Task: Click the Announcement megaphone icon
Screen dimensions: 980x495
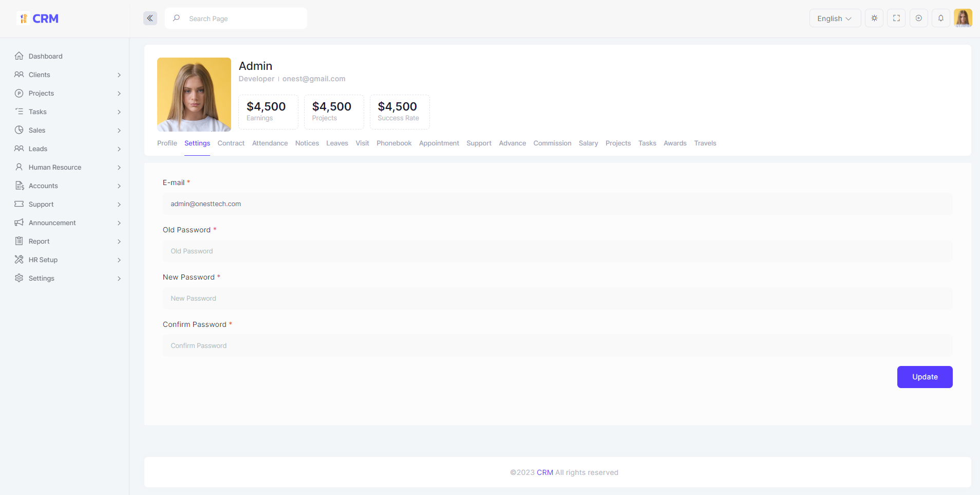Action: pyautogui.click(x=19, y=223)
